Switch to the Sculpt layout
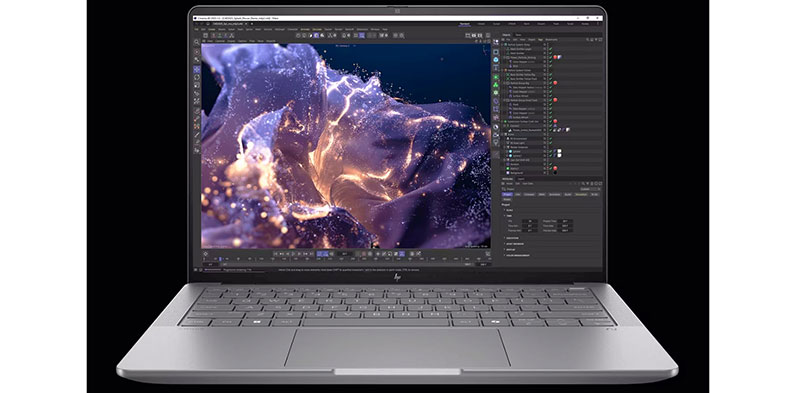 point(496,24)
